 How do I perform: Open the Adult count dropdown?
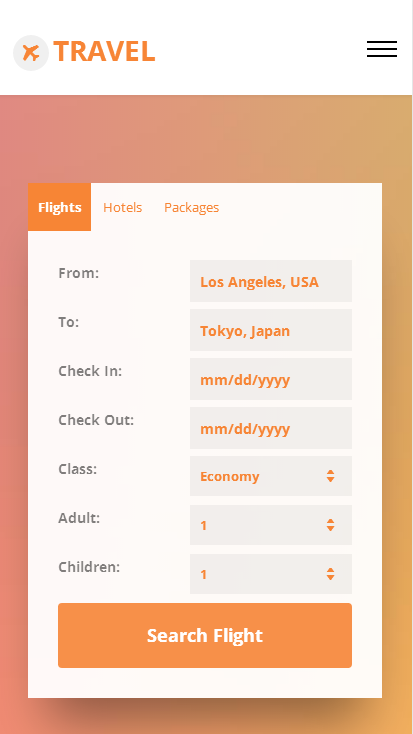(271, 525)
